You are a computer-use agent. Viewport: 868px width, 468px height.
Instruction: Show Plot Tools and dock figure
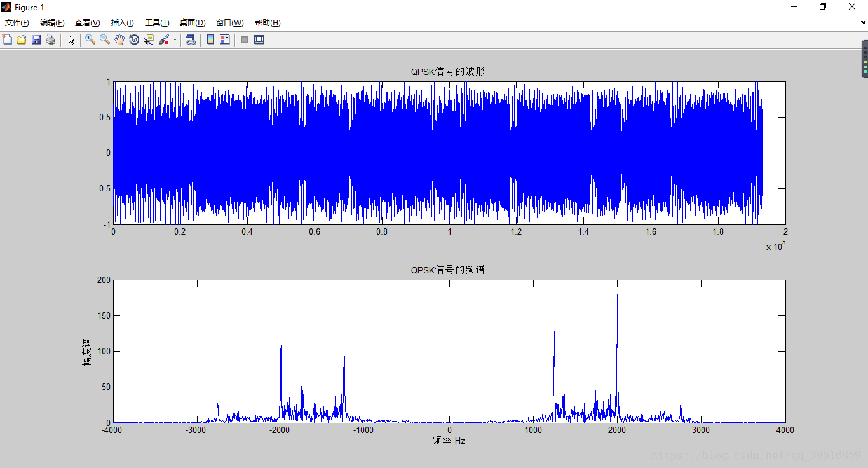pos(259,39)
